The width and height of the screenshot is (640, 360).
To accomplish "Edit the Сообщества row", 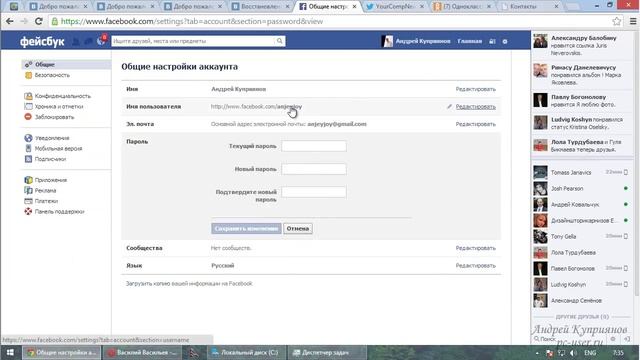I will coord(476,248).
